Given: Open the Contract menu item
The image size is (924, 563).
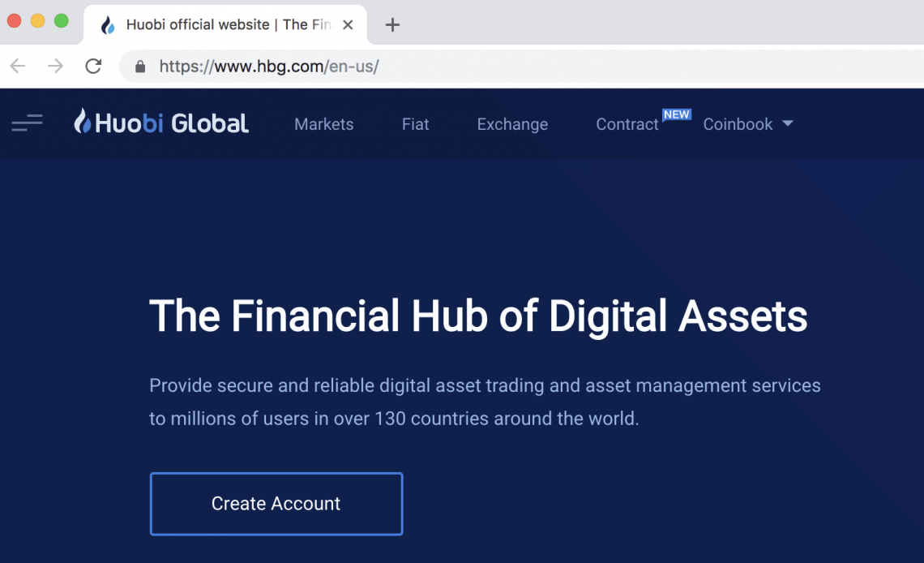Looking at the screenshot, I should pos(627,124).
